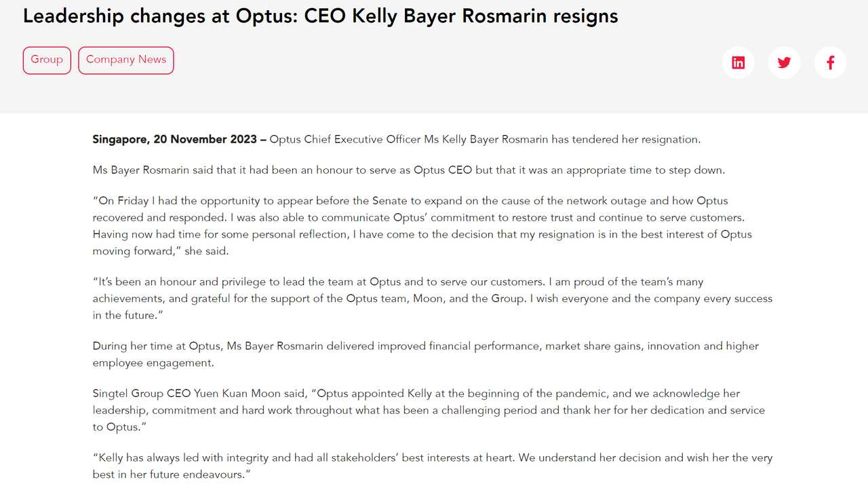Click the quote about leading with integrity
The width and height of the screenshot is (868, 492).
432,466
